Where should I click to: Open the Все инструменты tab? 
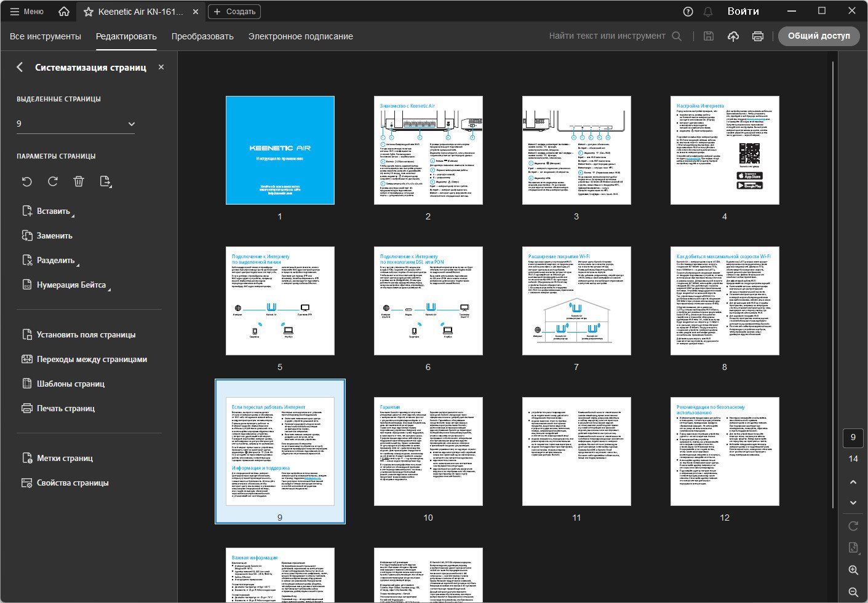46,36
